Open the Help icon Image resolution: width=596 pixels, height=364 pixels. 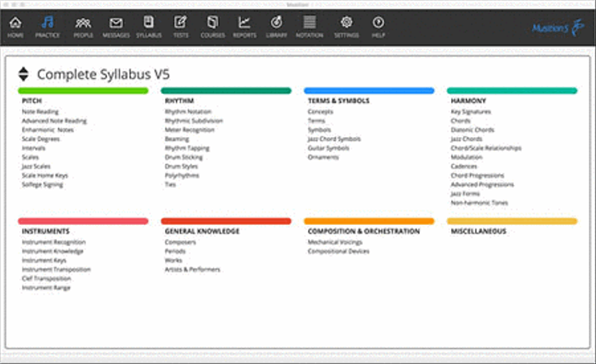tap(378, 23)
